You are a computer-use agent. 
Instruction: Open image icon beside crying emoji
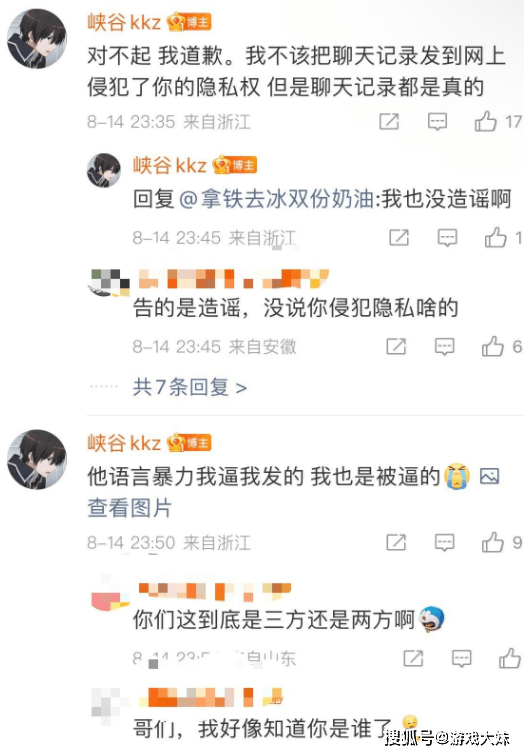coord(489,476)
